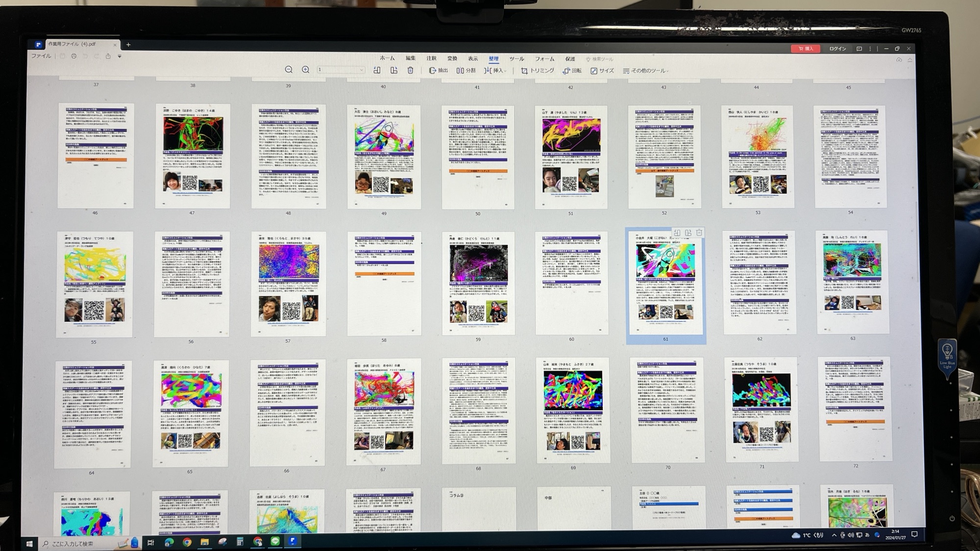Switch to the ツール tab
980x551 pixels.
[x=516, y=59]
